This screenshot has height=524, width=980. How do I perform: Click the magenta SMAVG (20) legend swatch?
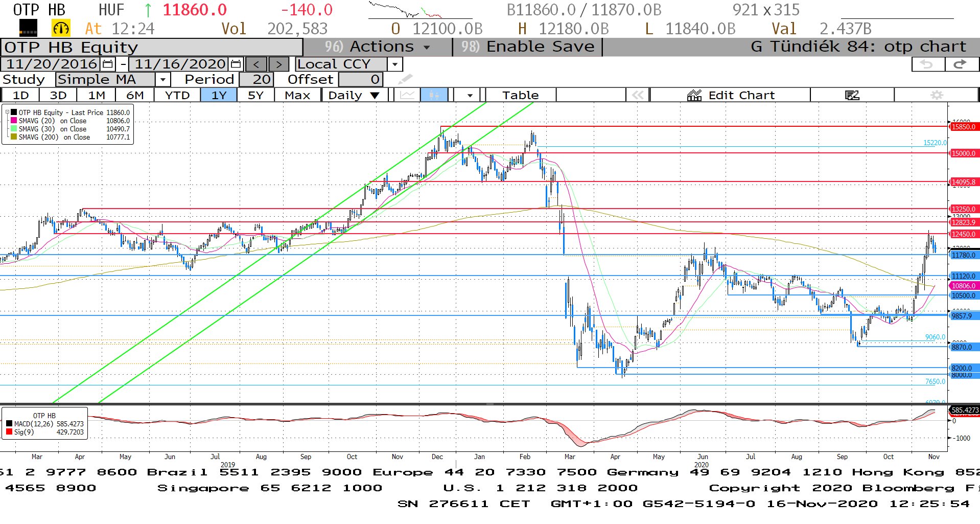point(14,121)
